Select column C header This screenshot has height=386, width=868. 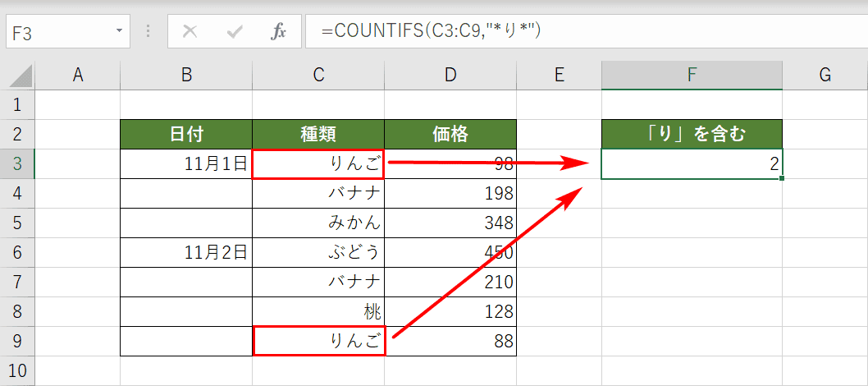[x=318, y=75]
